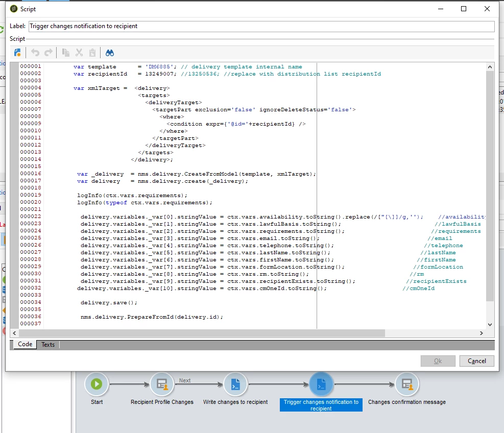Click the 'DM6885' template string
This screenshot has width=504, height=433.
click(x=159, y=66)
